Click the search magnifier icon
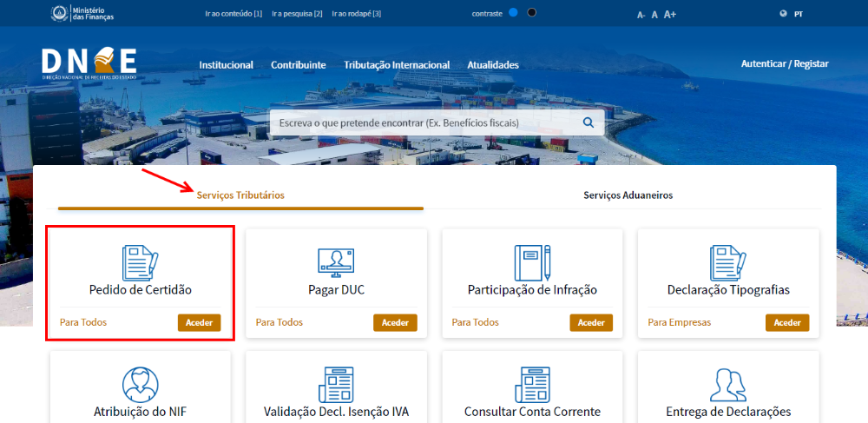Image resolution: width=868 pixels, height=423 pixels. pos(588,123)
